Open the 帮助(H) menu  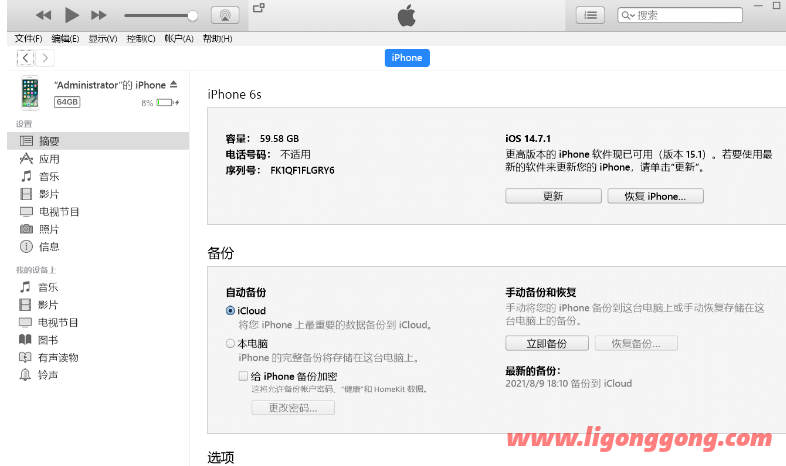point(217,39)
